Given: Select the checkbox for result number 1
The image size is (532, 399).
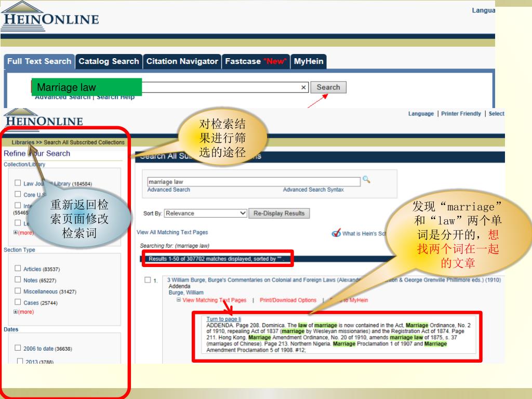Looking at the screenshot, I should pyautogui.click(x=148, y=280).
